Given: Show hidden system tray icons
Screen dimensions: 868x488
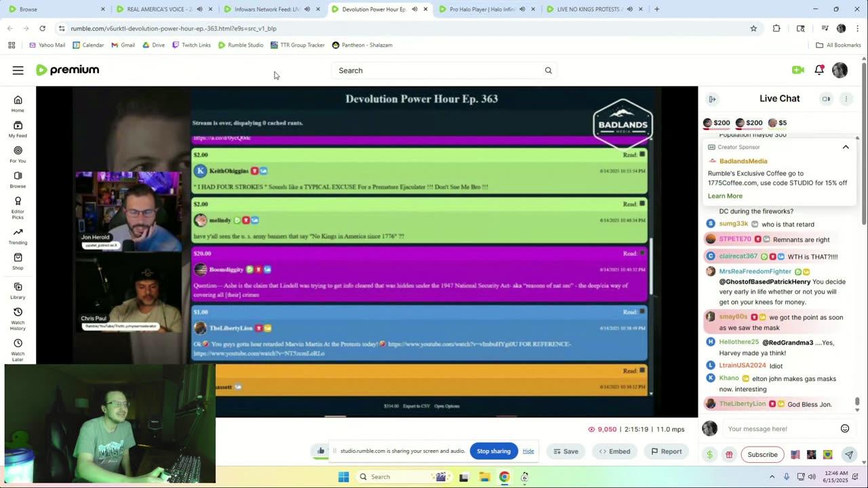Looking at the screenshot, I should coord(772,477).
